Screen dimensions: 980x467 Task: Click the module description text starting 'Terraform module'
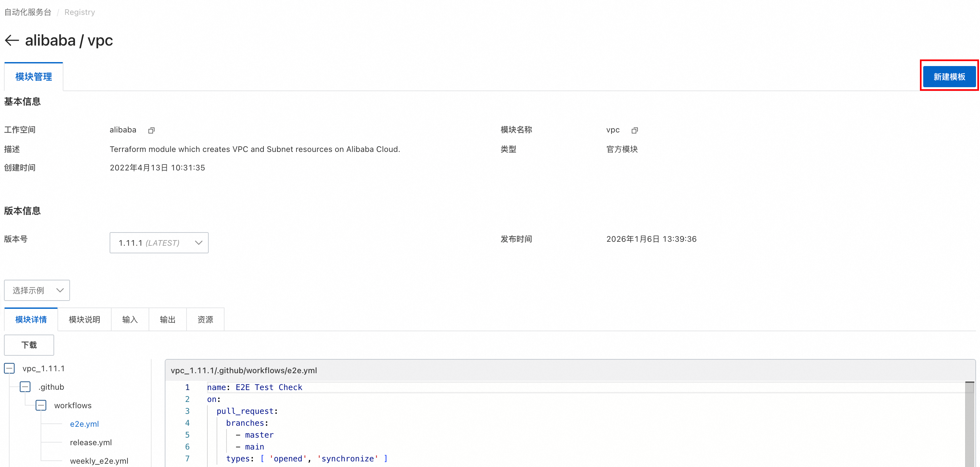pyautogui.click(x=255, y=149)
